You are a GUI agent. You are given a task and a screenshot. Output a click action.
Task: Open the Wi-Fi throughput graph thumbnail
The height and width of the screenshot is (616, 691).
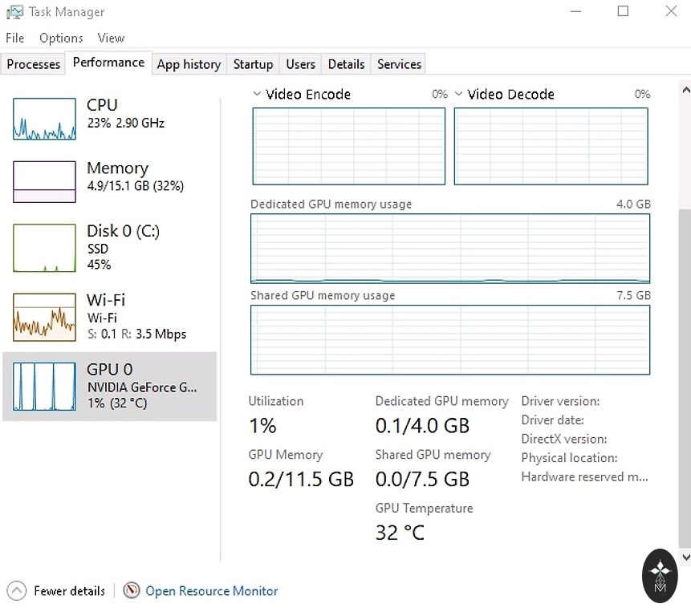(x=43, y=317)
